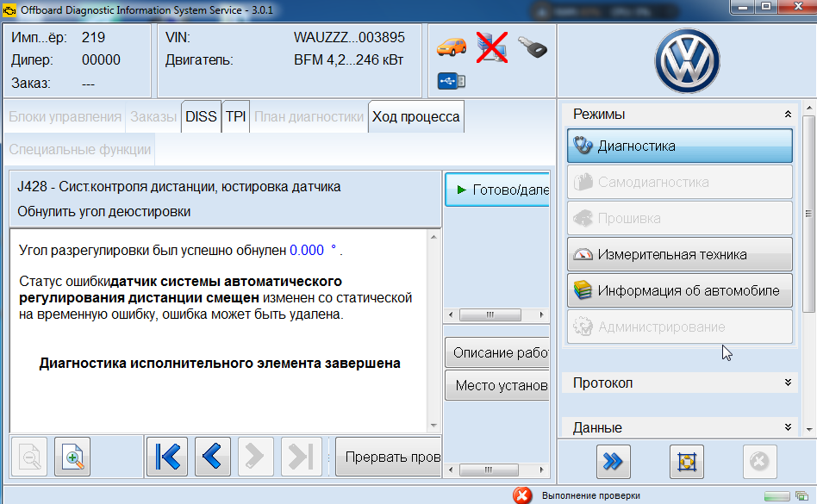This screenshot has height=504, width=817.
Task: Click the double-arrow forward icon
Action: coord(613,462)
